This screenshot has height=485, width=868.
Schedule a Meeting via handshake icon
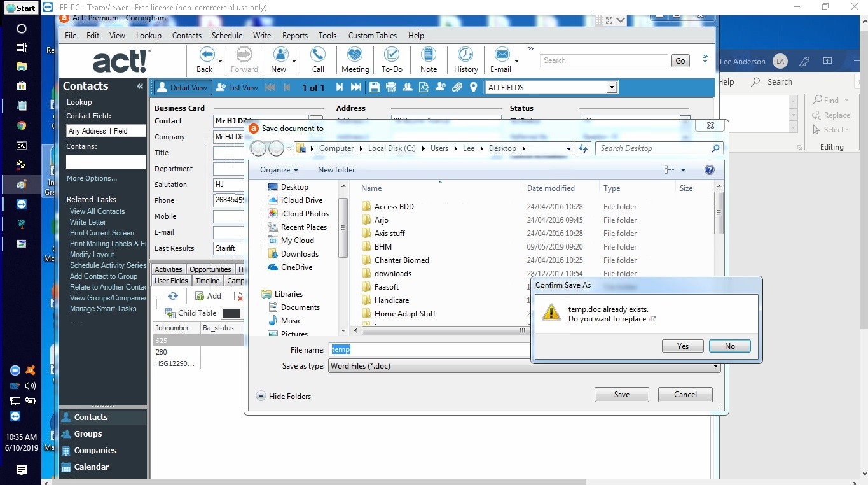click(x=355, y=55)
